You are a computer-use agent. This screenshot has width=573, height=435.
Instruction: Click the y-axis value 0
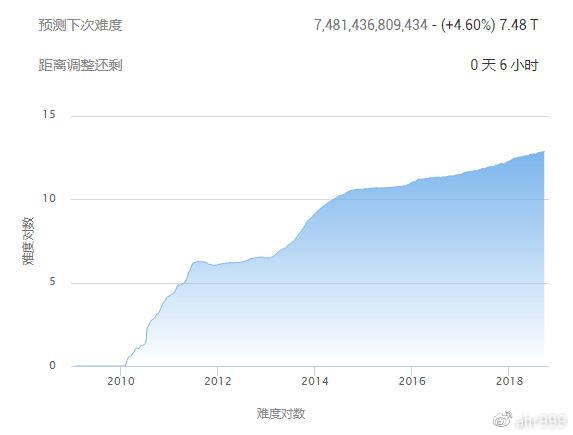[53, 365]
